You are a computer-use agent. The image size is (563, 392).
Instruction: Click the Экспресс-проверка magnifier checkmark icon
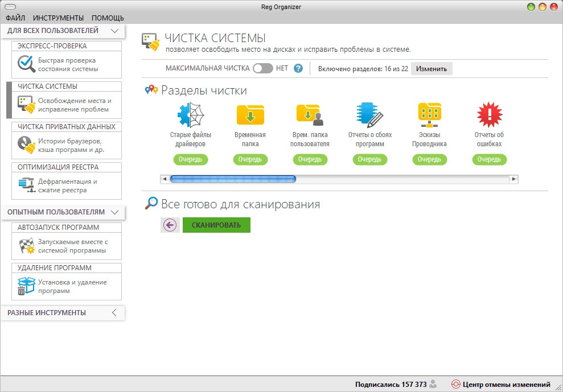pyautogui.click(x=26, y=64)
